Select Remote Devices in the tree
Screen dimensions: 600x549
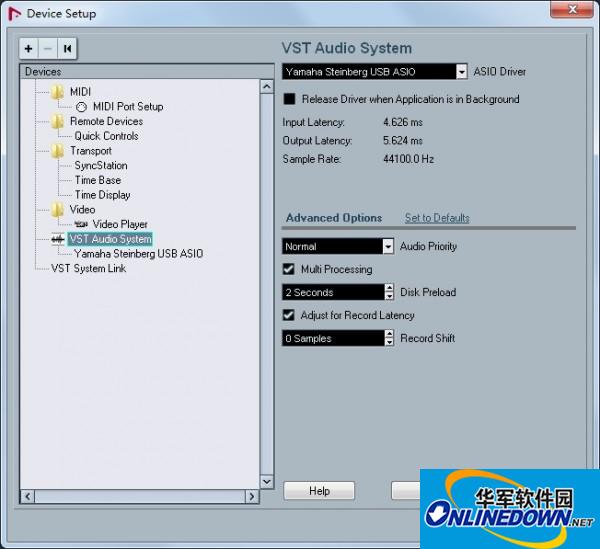point(106,121)
